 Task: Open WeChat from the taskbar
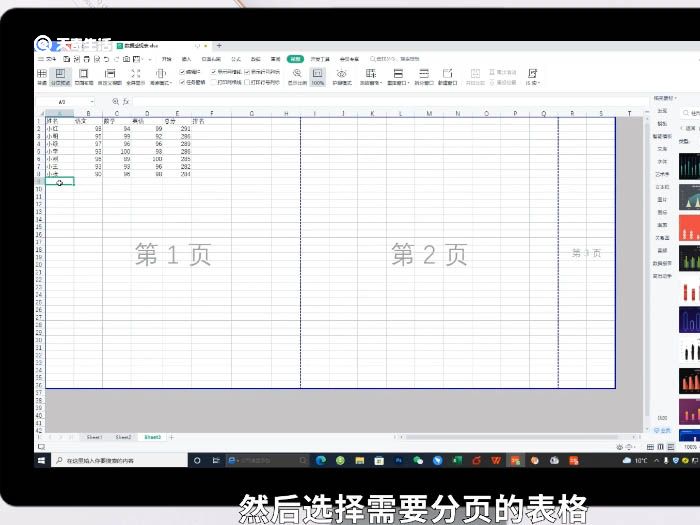pos(418,460)
